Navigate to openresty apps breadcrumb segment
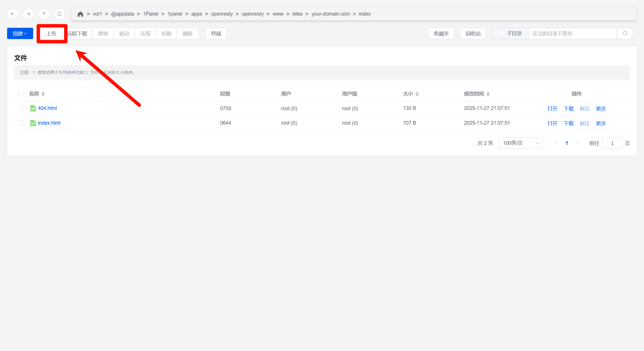The width and height of the screenshot is (644, 351). click(222, 14)
